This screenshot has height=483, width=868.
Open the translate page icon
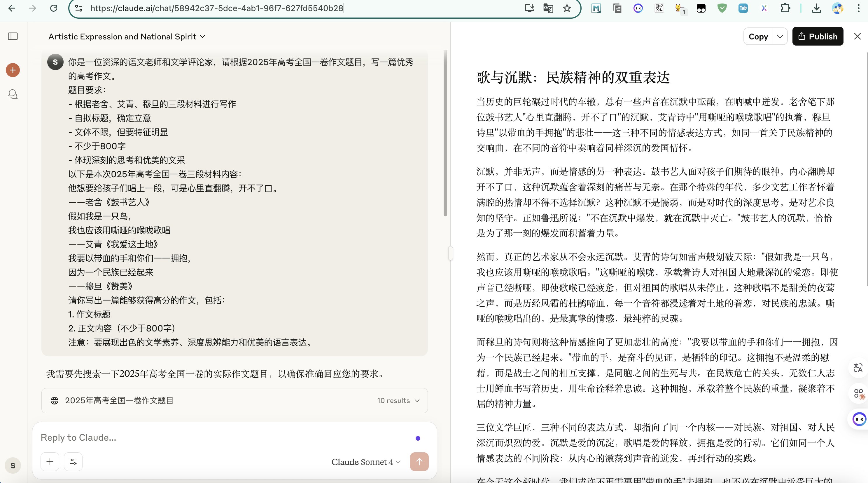pyautogui.click(x=548, y=8)
